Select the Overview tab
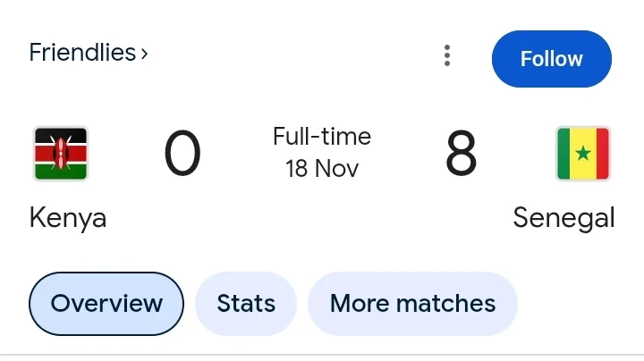This screenshot has height=361, width=644. 106,303
